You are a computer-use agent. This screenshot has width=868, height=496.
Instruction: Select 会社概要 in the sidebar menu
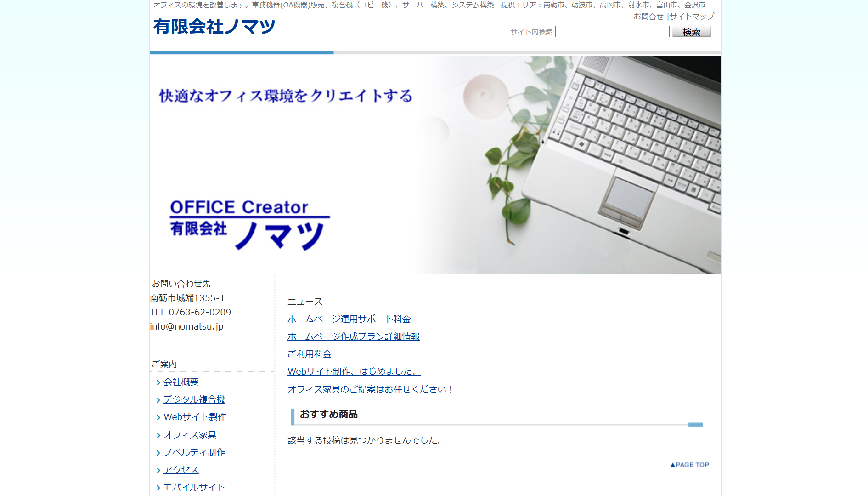click(x=181, y=382)
